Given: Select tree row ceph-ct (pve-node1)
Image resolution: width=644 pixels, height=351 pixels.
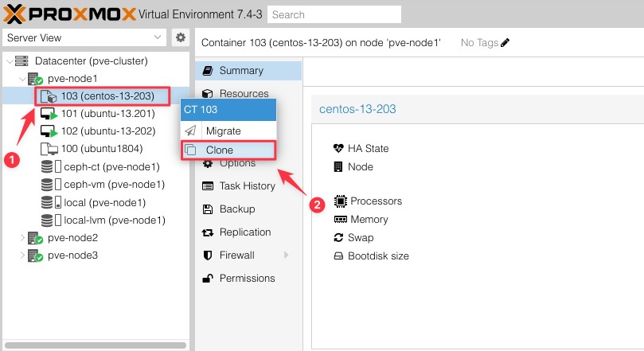Looking at the screenshot, I should [x=96, y=166].
